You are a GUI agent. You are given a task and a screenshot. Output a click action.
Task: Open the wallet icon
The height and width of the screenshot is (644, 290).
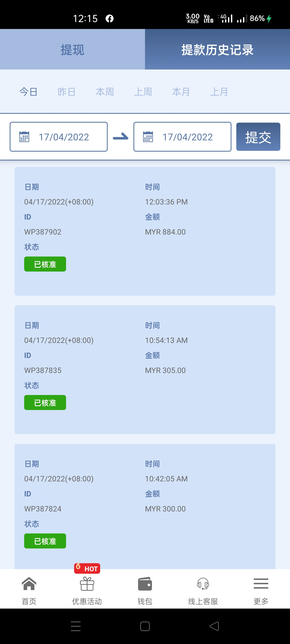coord(145,584)
